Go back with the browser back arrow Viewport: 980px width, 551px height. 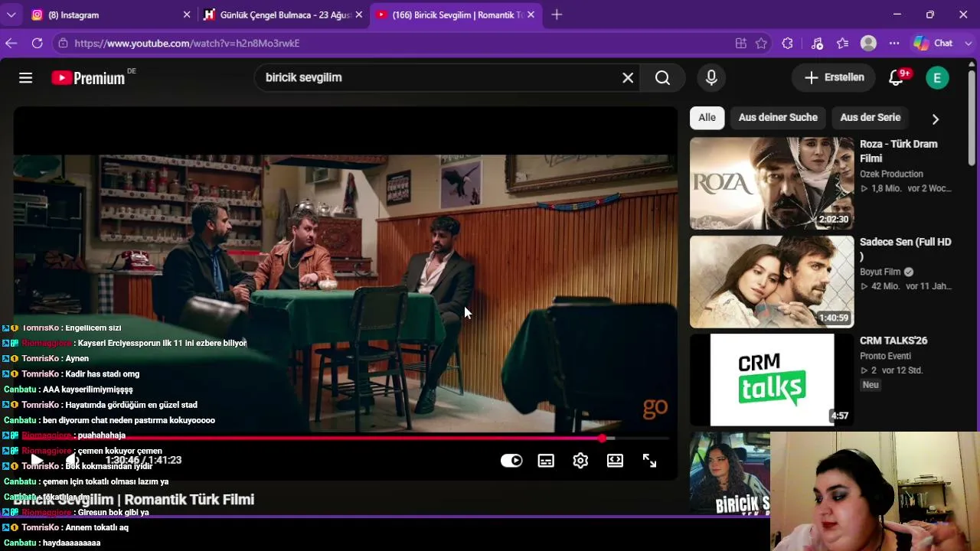click(x=11, y=44)
